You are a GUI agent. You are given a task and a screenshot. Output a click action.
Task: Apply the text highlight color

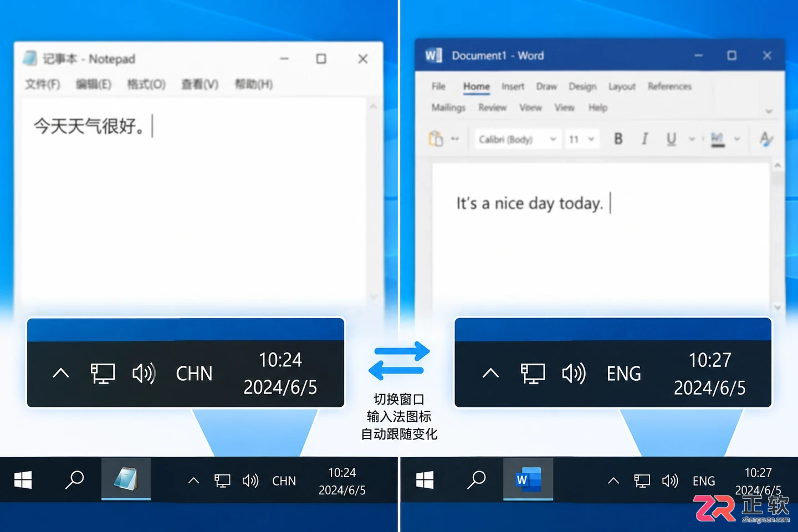click(718, 140)
